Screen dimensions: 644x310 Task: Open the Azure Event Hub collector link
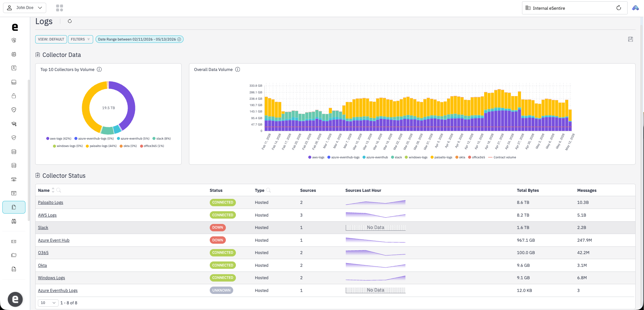coord(54,240)
